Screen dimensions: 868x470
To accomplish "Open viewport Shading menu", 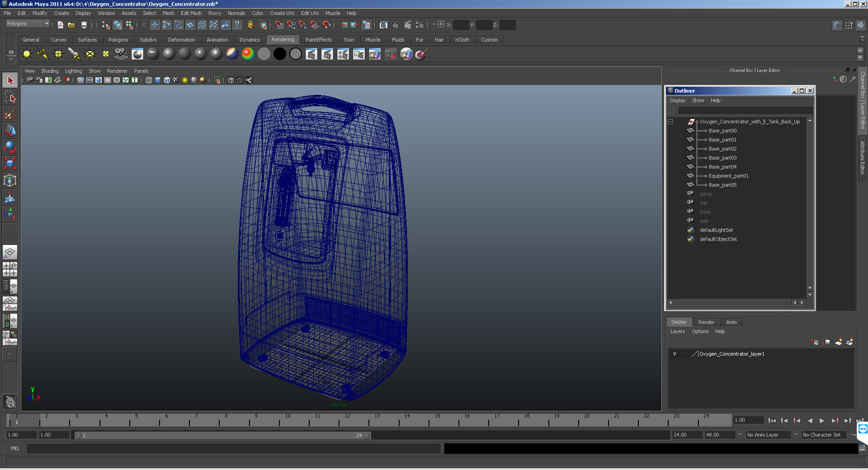I will (50, 71).
